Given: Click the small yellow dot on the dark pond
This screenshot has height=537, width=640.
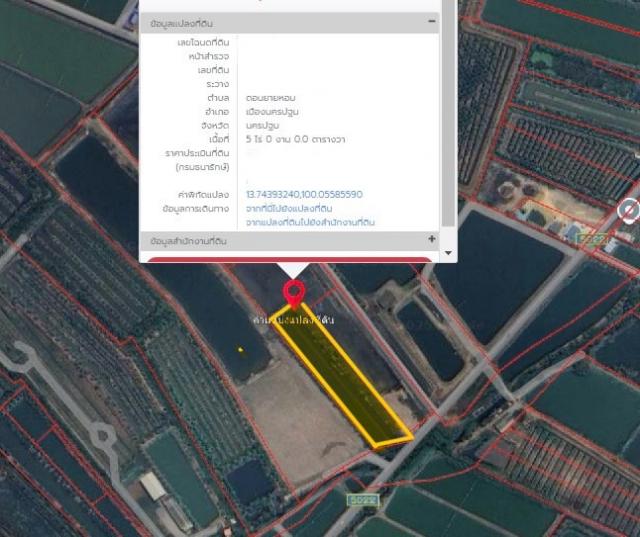Looking at the screenshot, I should 240,349.
